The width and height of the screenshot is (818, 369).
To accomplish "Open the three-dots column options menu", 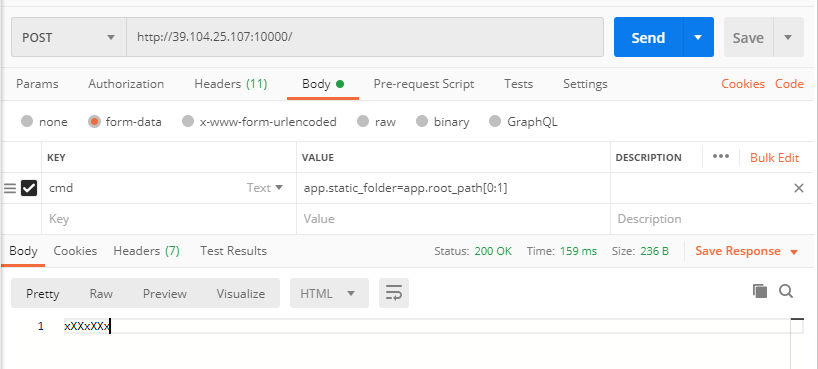I will (x=720, y=157).
